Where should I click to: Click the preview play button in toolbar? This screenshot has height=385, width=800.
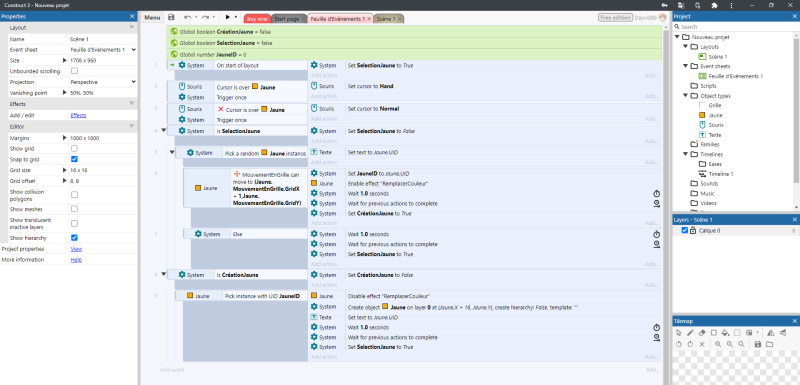pyautogui.click(x=228, y=18)
